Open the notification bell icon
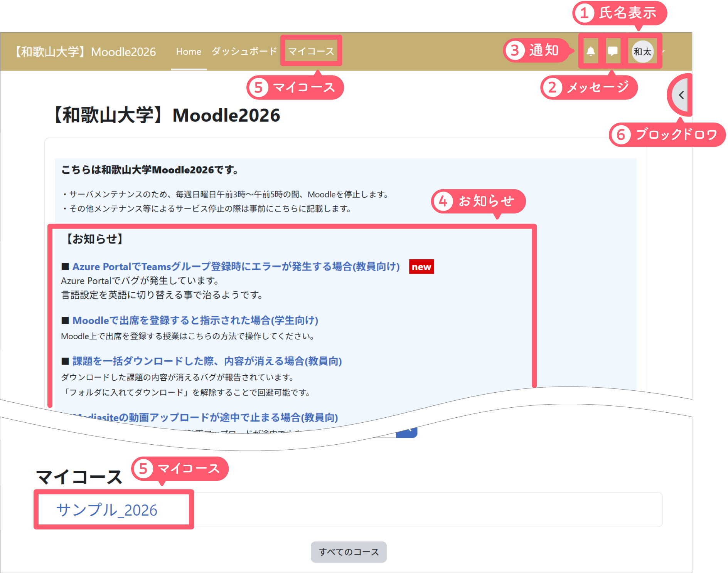The height and width of the screenshot is (573, 728). point(590,51)
